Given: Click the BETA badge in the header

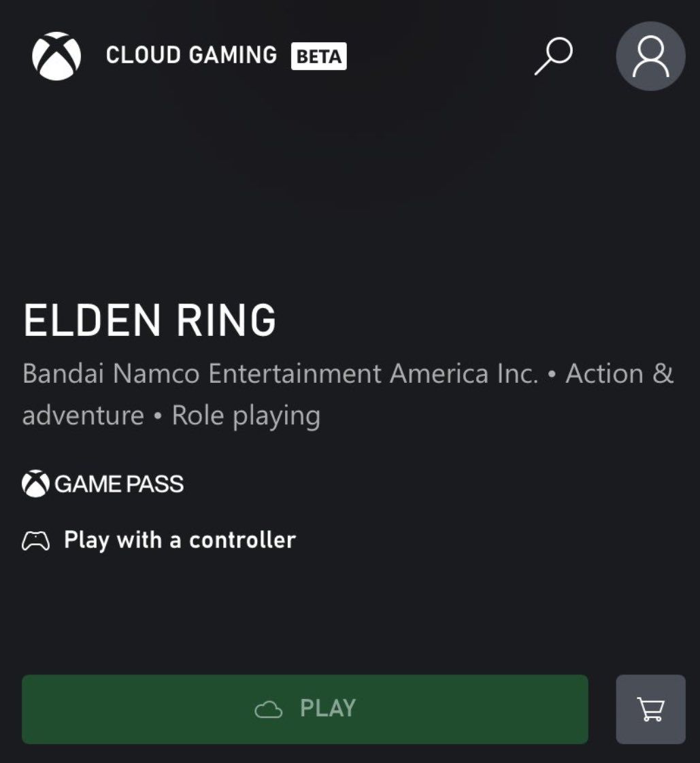Looking at the screenshot, I should point(319,56).
